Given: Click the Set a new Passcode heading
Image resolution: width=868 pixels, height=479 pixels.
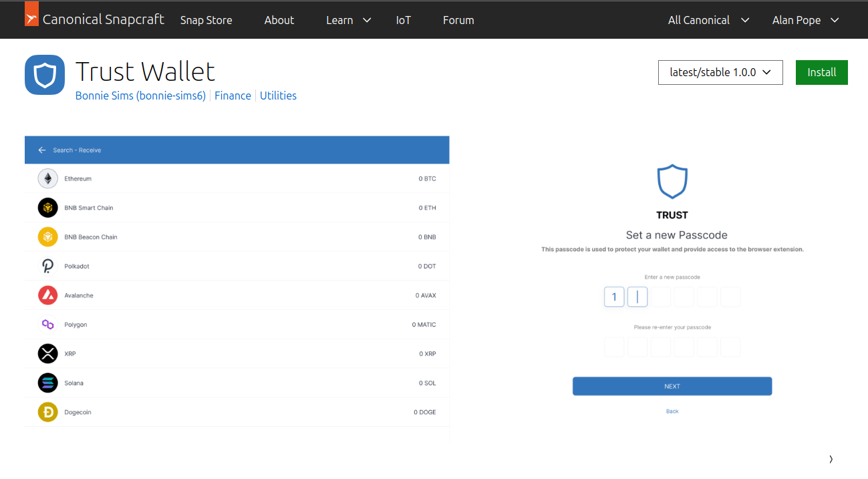Looking at the screenshot, I should [676, 235].
